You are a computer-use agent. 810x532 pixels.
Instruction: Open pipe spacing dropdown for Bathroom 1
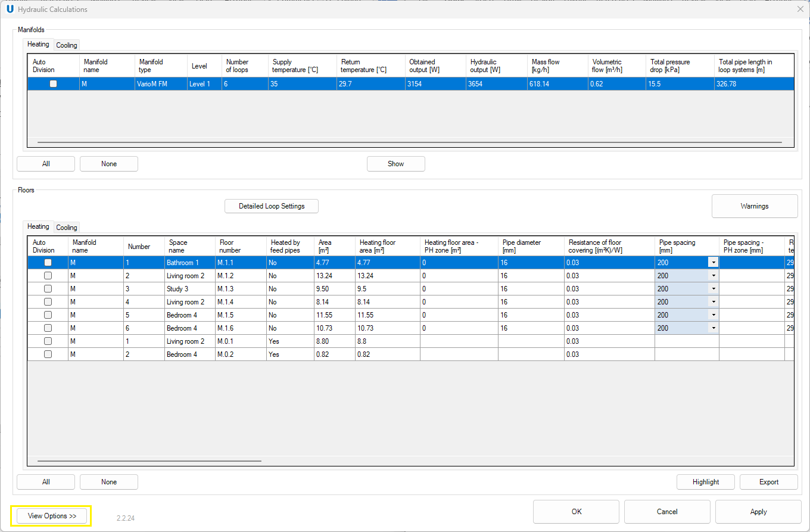[x=713, y=262]
